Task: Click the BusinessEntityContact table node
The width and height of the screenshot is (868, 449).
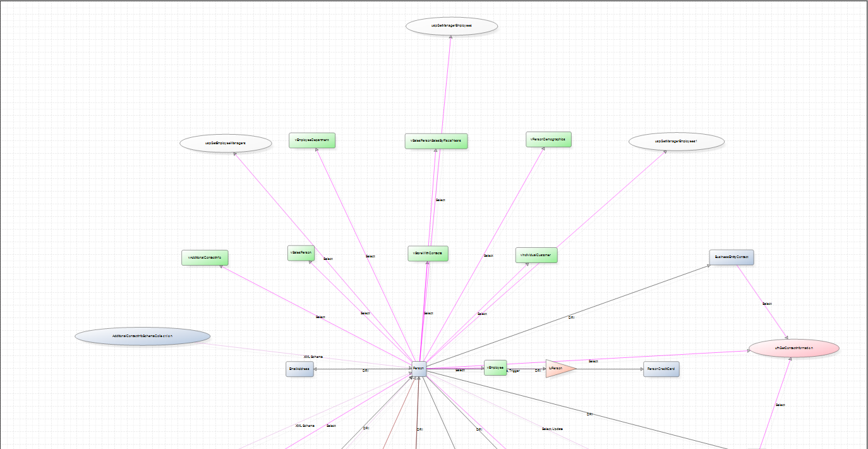Action: [x=732, y=257]
